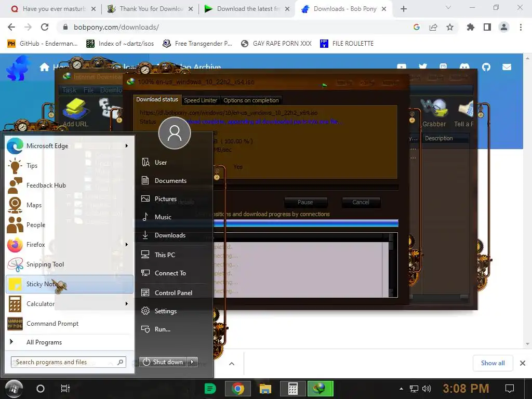Open the network tray icon
This screenshot has height=399, width=532.
click(414, 389)
